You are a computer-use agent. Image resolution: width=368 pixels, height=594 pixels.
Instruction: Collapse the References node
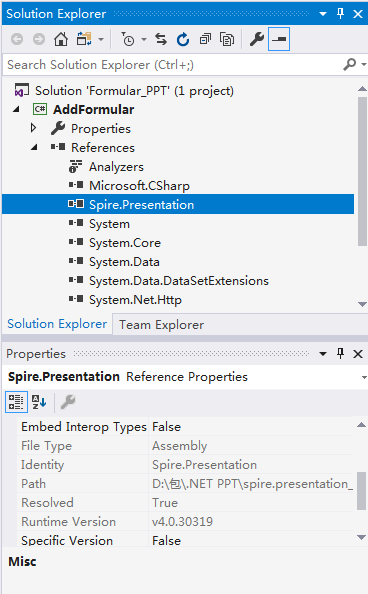pos(34,148)
